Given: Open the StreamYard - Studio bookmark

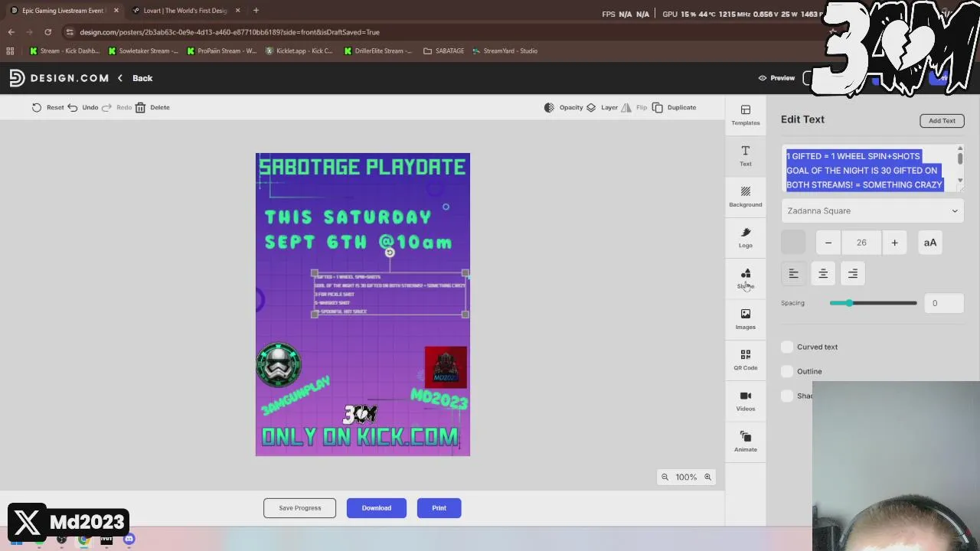Looking at the screenshot, I should (x=505, y=51).
